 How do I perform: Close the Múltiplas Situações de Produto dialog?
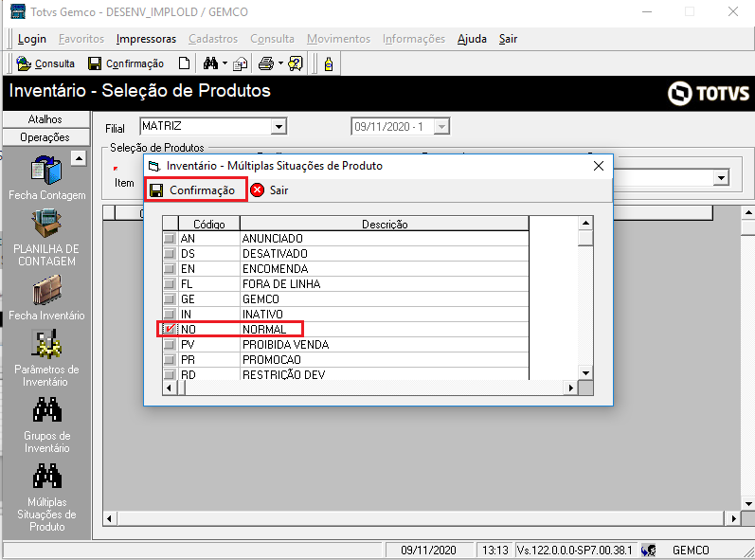click(599, 166)
